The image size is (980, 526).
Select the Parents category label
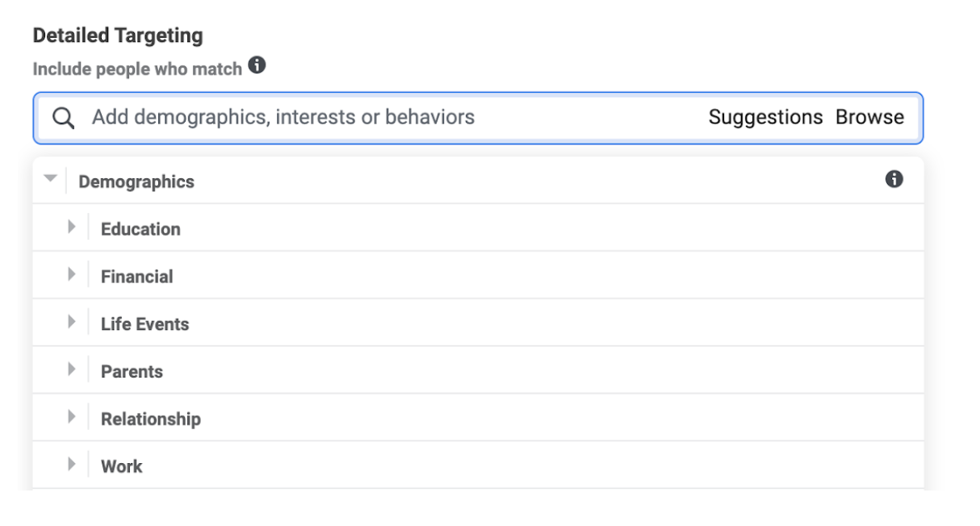132,372
